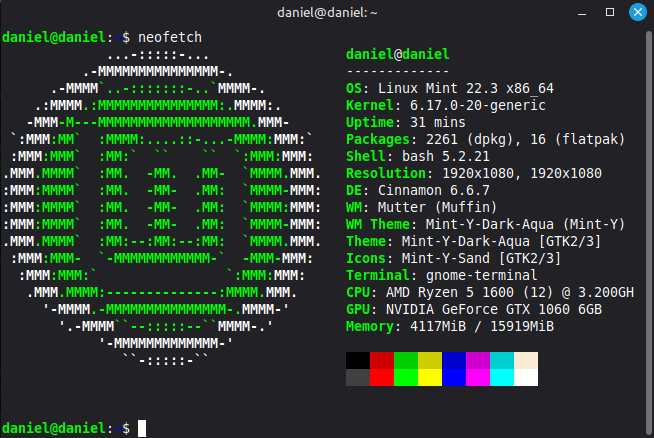Click the bright yellow bottom color block

[x=430, y=378]
